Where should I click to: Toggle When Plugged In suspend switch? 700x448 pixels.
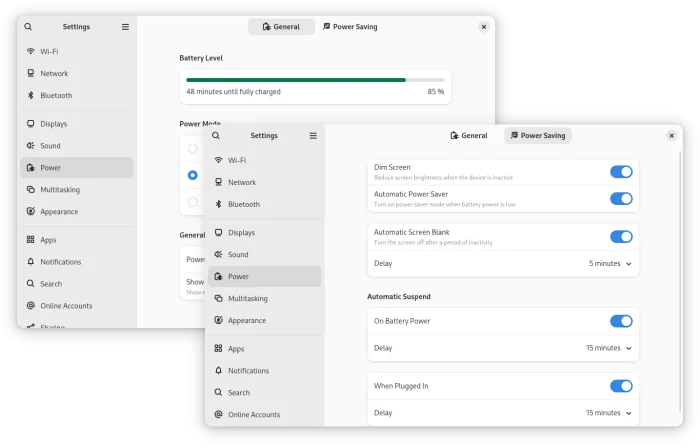[x=621, y=386]
